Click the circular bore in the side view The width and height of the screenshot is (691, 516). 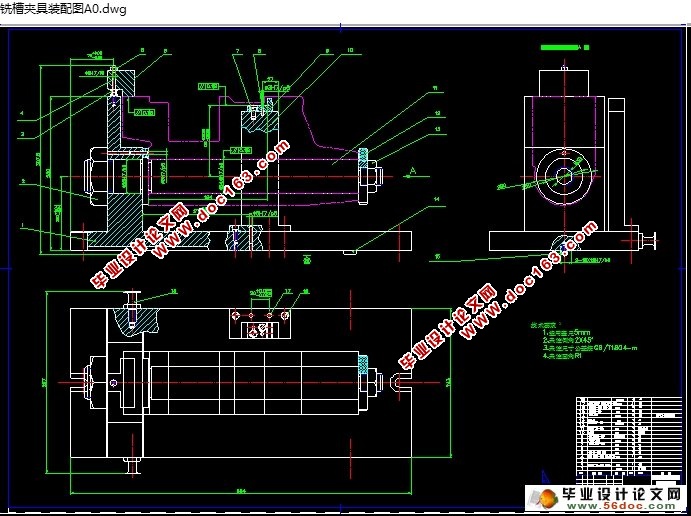coord(563,176)
